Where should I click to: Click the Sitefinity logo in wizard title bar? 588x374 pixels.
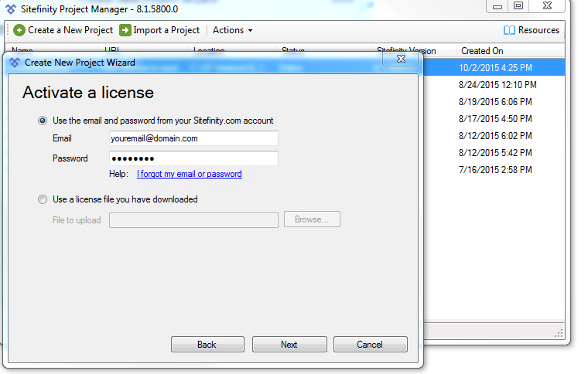click(x=15, y=63)
